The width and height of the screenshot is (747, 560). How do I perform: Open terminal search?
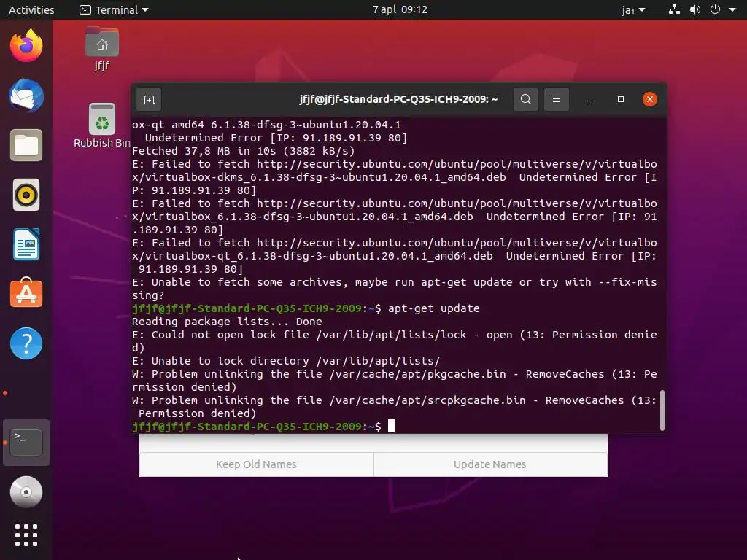[525, 99]
